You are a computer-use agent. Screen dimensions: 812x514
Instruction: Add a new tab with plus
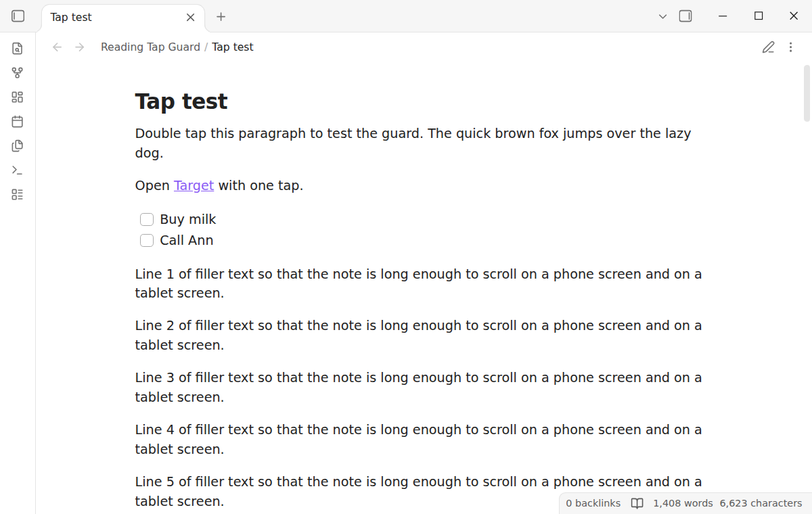point(221,17)
